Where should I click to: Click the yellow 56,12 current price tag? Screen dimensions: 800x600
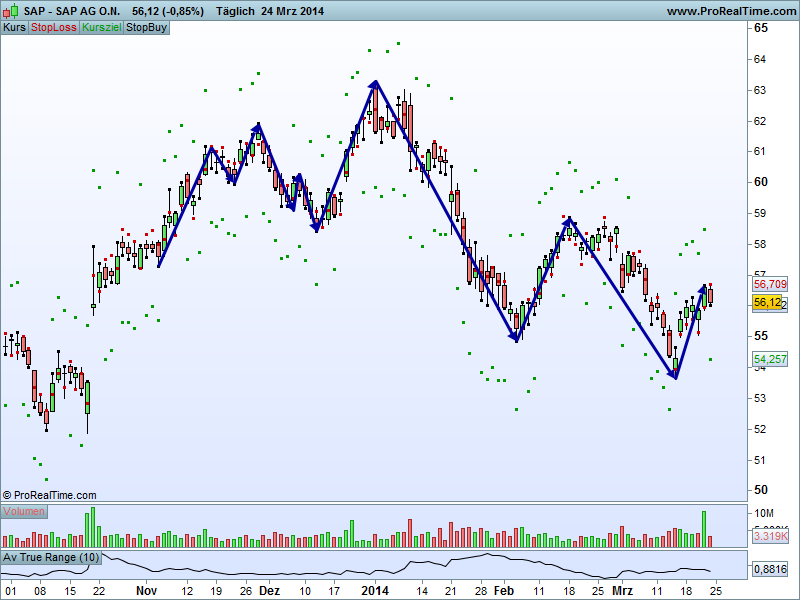(767, 302)
